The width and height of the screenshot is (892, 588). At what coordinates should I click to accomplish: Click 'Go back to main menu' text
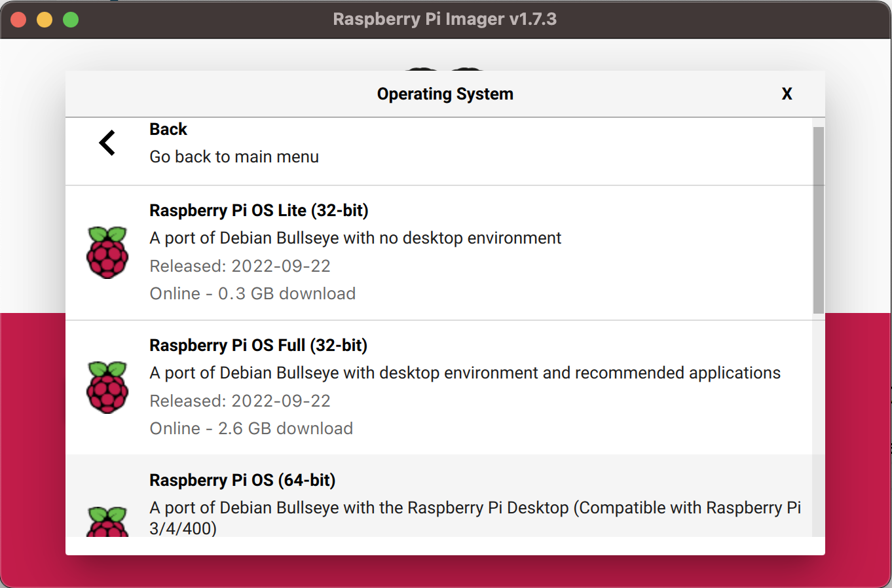tap(234, 157)
